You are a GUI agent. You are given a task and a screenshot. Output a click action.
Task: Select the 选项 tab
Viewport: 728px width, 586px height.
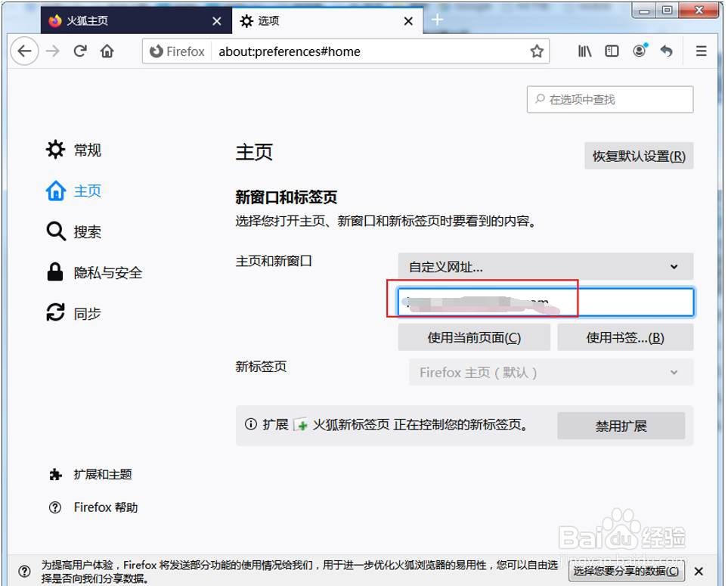[x=327, y=20]
